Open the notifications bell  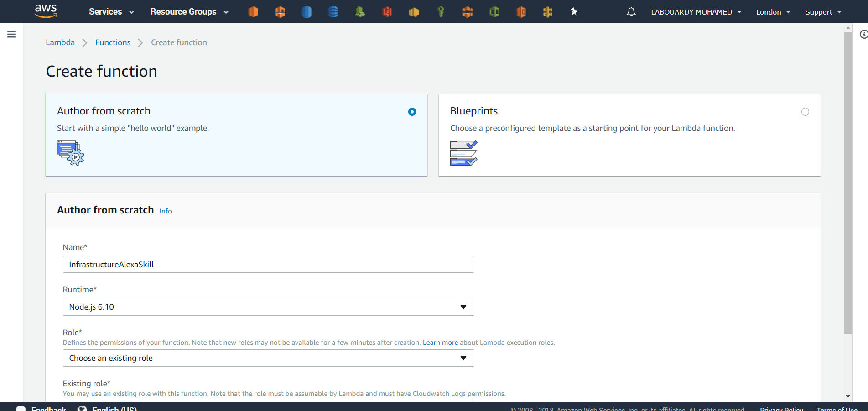[x=631, y=12]
